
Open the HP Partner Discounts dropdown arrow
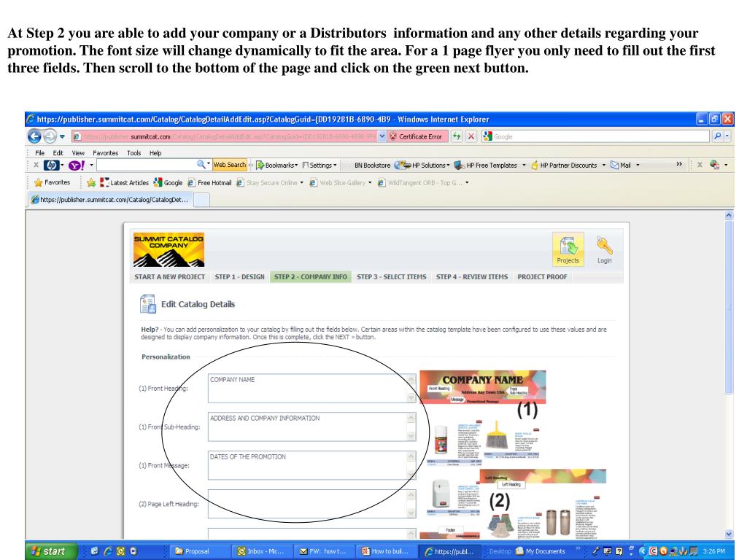pyautogui.click(x=603, y=166)
